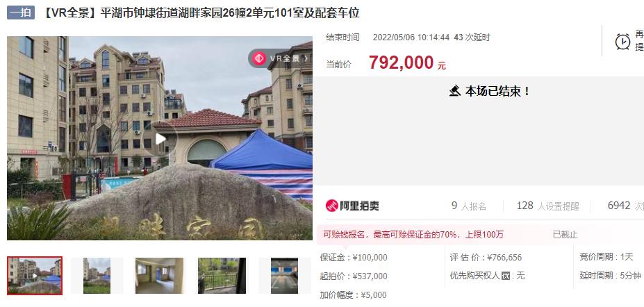Open the listing title link
Image resolution: width=644 pixels, height=307 pixels.
[x=201, y=13]
